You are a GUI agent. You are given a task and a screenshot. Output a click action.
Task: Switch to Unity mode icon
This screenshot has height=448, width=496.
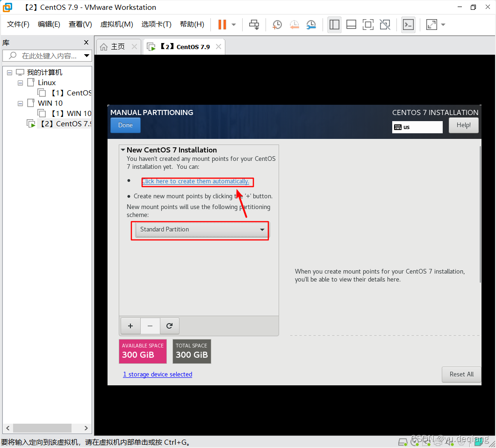(385, 24)
